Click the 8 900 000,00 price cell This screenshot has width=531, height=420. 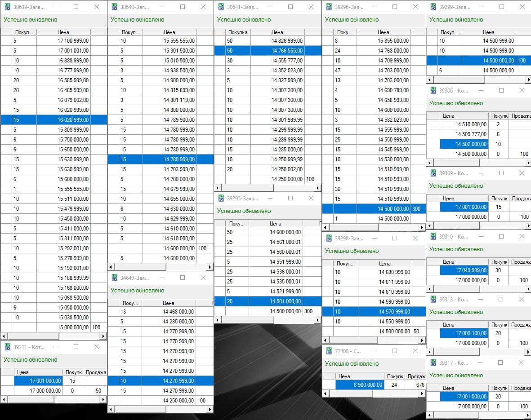point(360,385)
